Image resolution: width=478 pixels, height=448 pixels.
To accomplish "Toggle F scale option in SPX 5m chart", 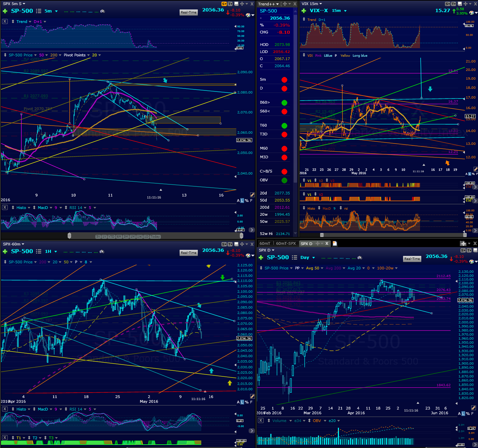I will [x=251, y=201].
